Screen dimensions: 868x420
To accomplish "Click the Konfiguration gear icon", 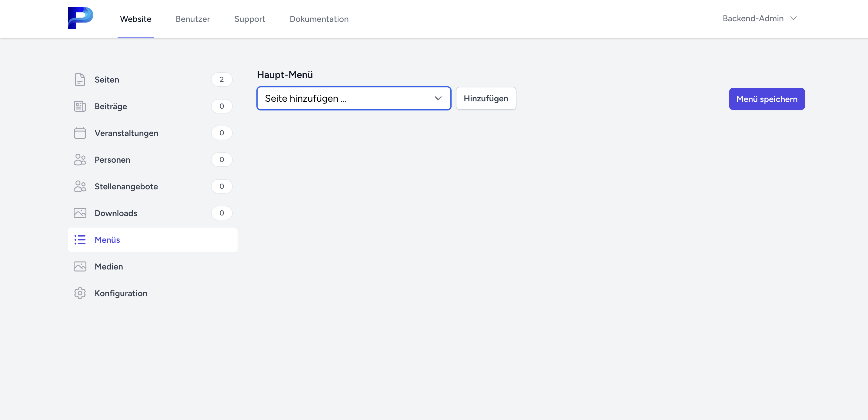I will pyautogui.click(x=80, y=293).
